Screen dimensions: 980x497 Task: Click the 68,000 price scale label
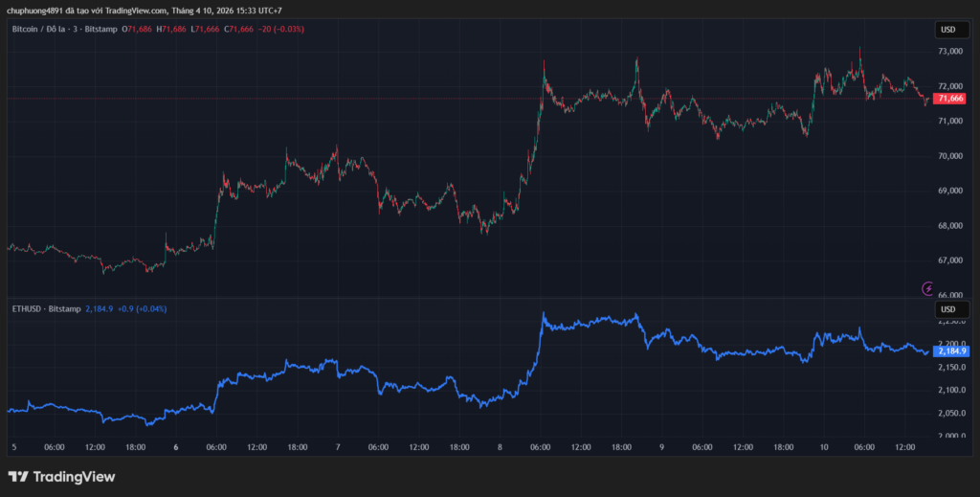tap(949, 226)
